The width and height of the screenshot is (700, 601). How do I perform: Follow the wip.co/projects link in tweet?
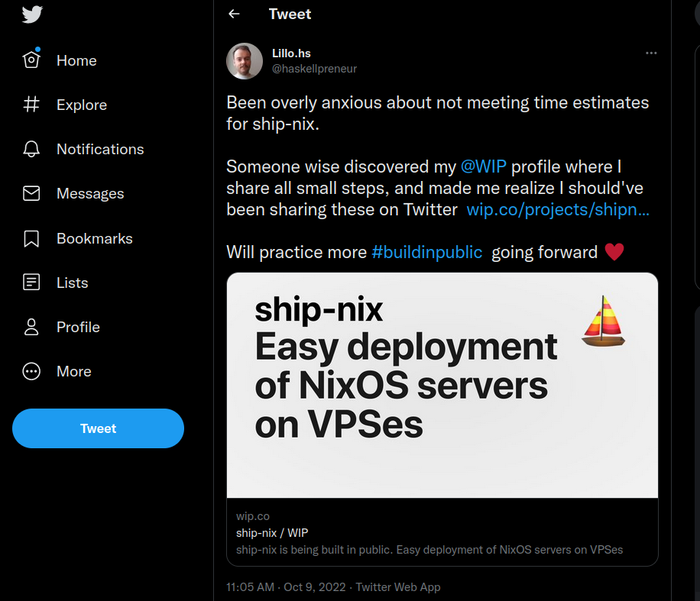pos(558,209)
